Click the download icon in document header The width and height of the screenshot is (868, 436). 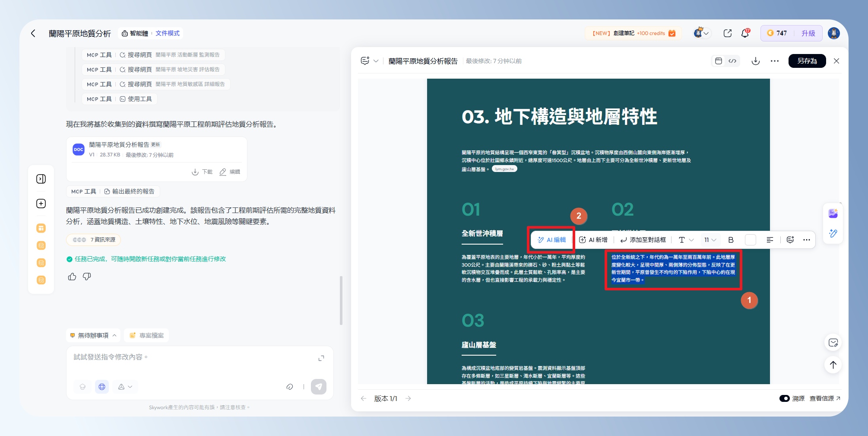[755, 61]
